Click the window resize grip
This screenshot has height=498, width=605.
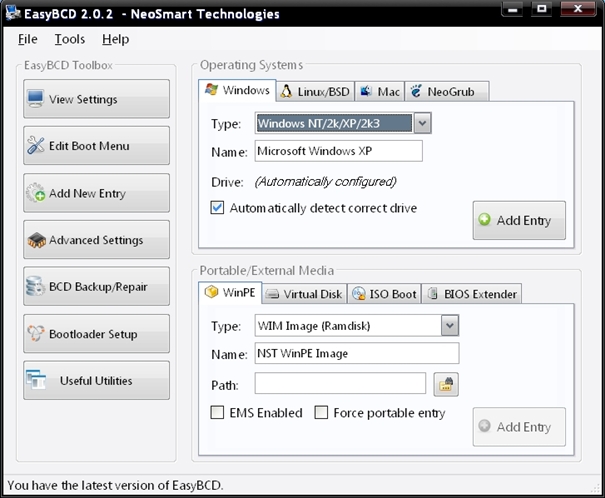[595, 488]
